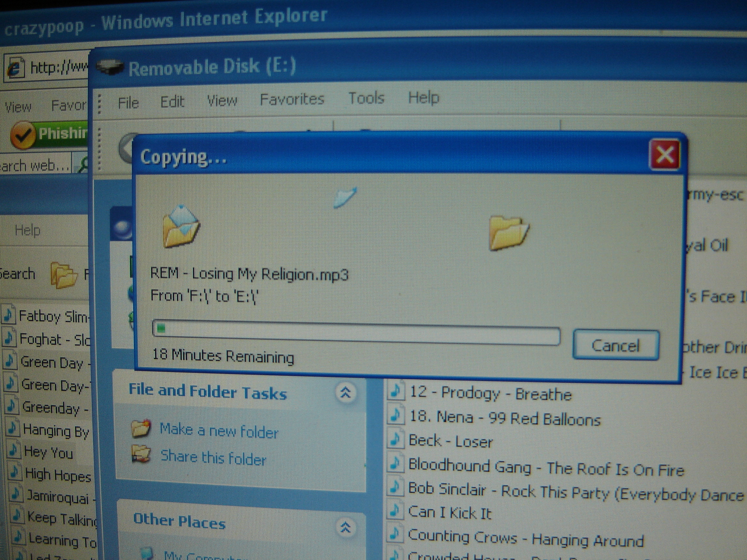Select Hanging By file in background window
Viewport: 747px width, 560px height.
pos(56,430)
